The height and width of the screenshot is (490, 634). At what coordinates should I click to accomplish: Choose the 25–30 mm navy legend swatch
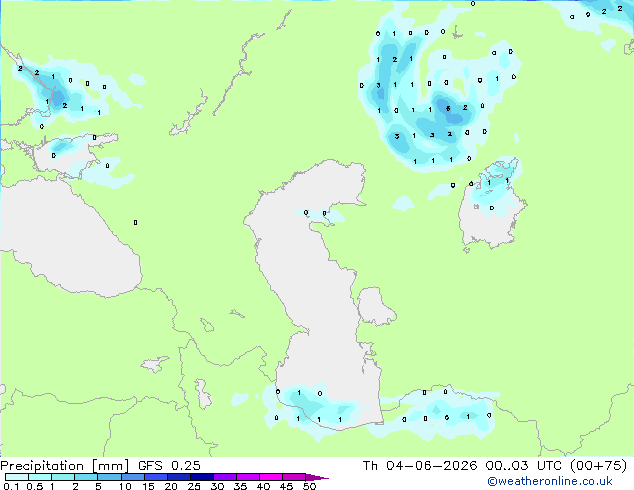[x=201, y=477]
